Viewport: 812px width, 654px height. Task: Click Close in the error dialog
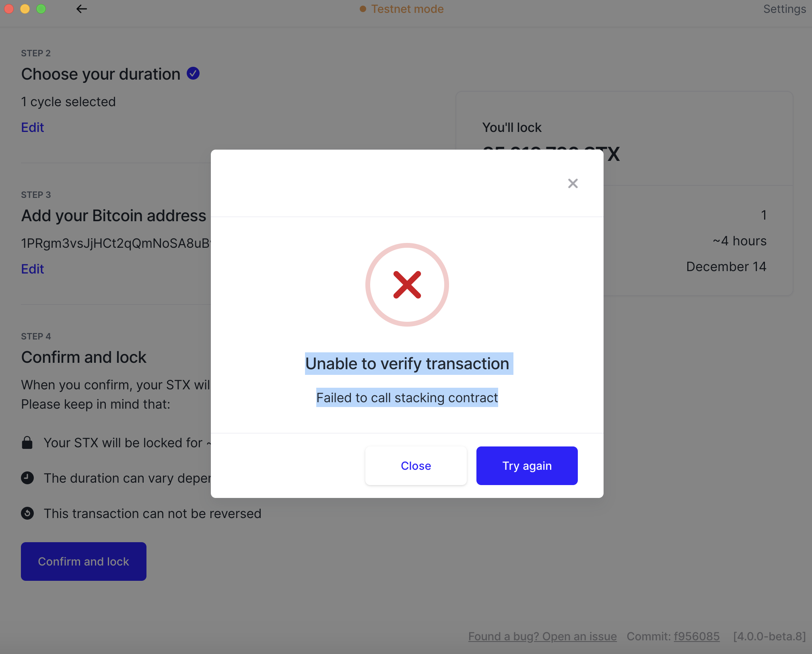pos(416,465)
